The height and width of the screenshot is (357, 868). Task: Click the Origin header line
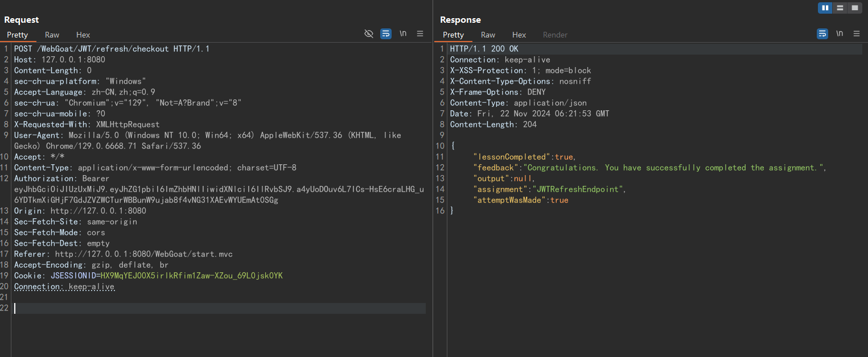pyautogui.click(x=80, y=211)
